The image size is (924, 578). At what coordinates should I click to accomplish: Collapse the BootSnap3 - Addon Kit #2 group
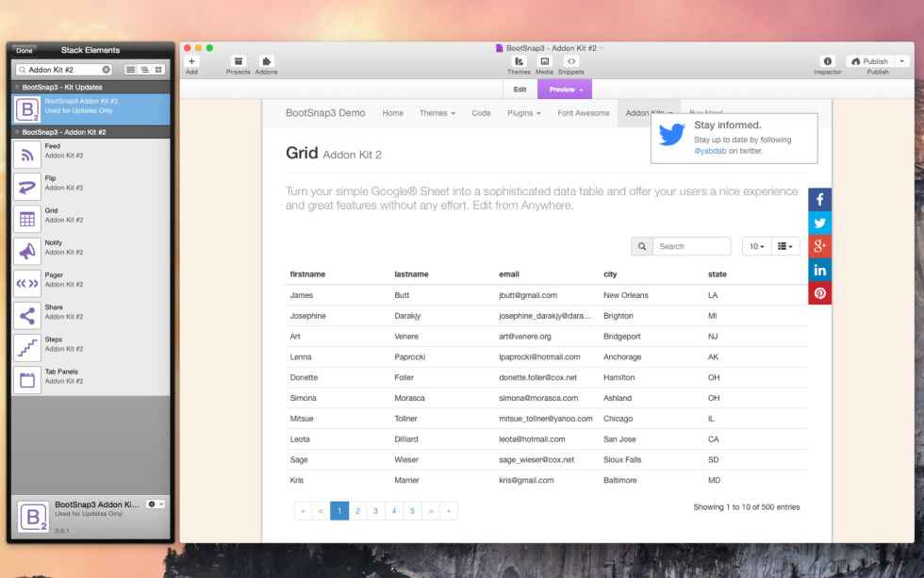(x=17, y=132)
